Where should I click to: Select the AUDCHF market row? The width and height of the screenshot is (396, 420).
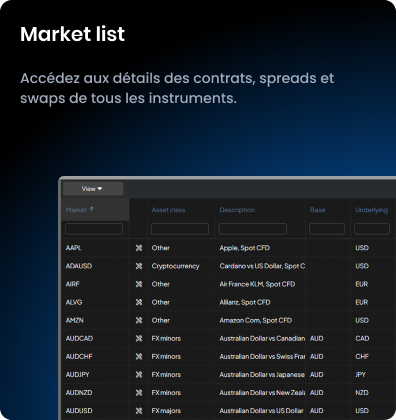(229, 357)
